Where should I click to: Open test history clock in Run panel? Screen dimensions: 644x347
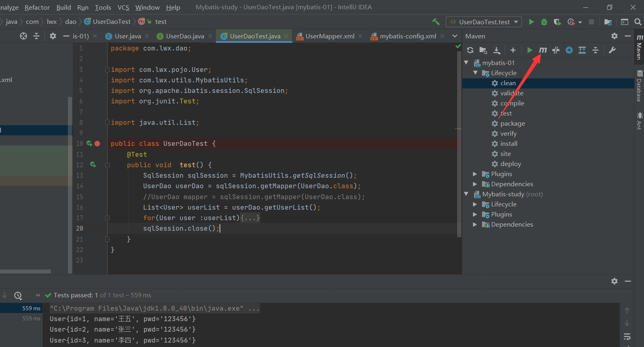tap(18, 295)
